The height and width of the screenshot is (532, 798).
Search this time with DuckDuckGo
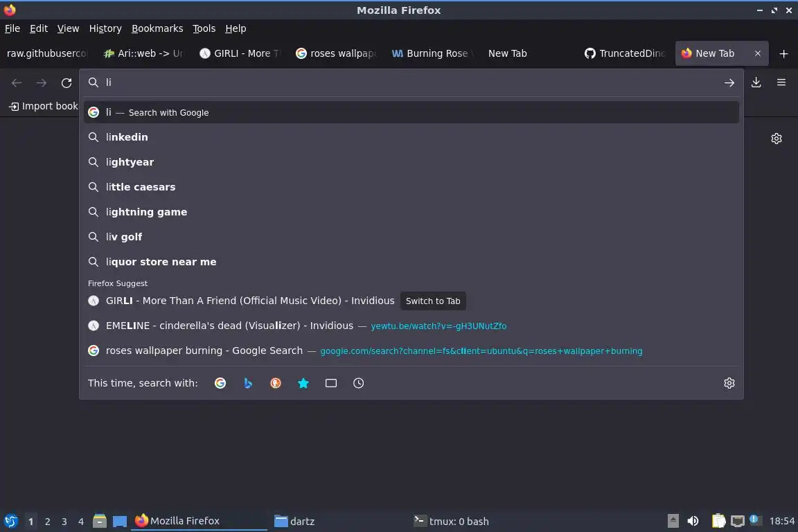point(275,383)
